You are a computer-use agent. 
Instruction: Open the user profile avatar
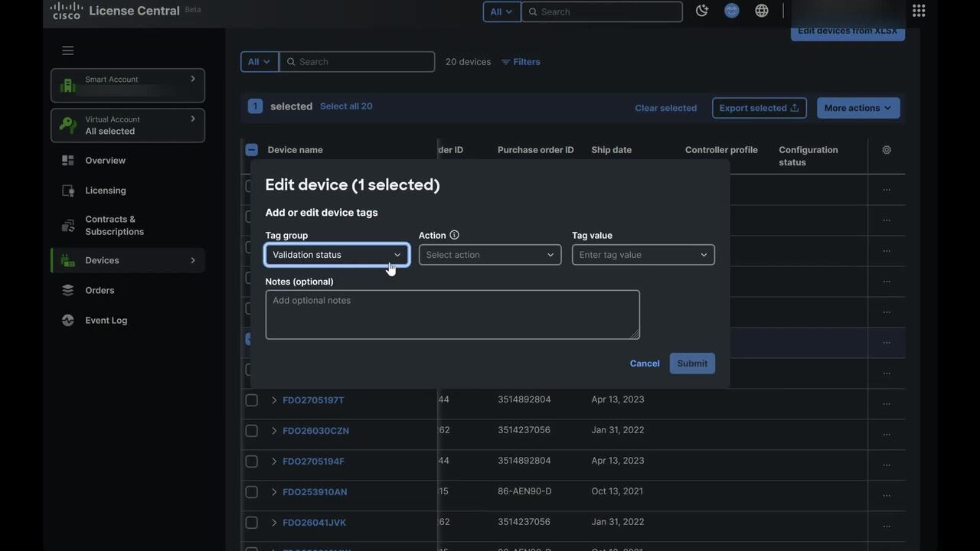[732, 11]
